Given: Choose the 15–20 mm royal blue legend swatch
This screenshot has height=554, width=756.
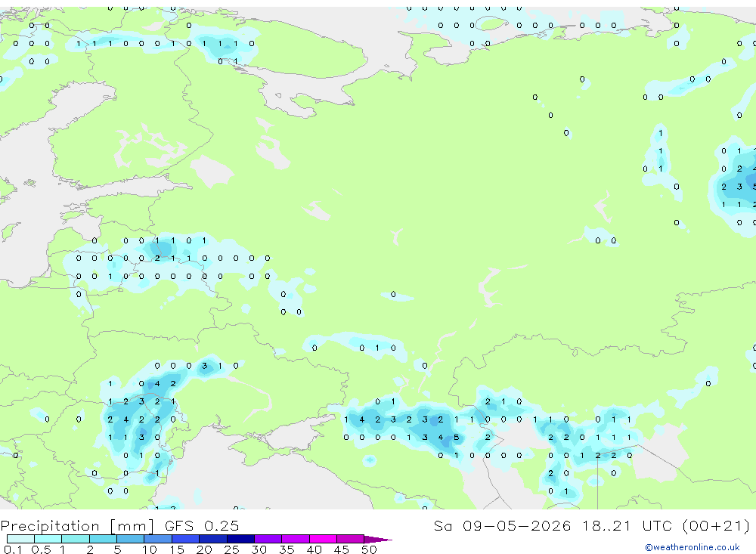Looking at the screenshot, I should [185, 539].
